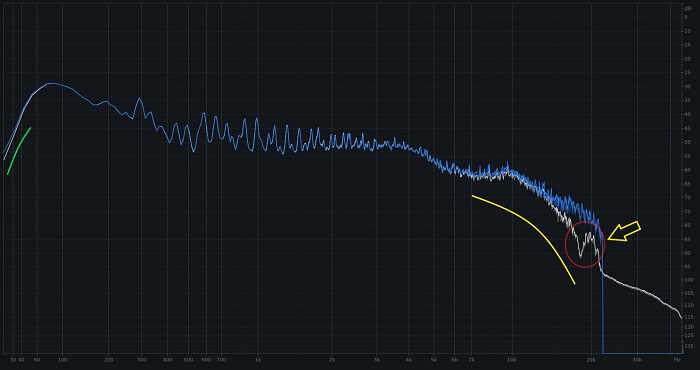700x370 pixels.
Task: Click the dB unit label
Action: pyautogui.click(x=688, y=8)
